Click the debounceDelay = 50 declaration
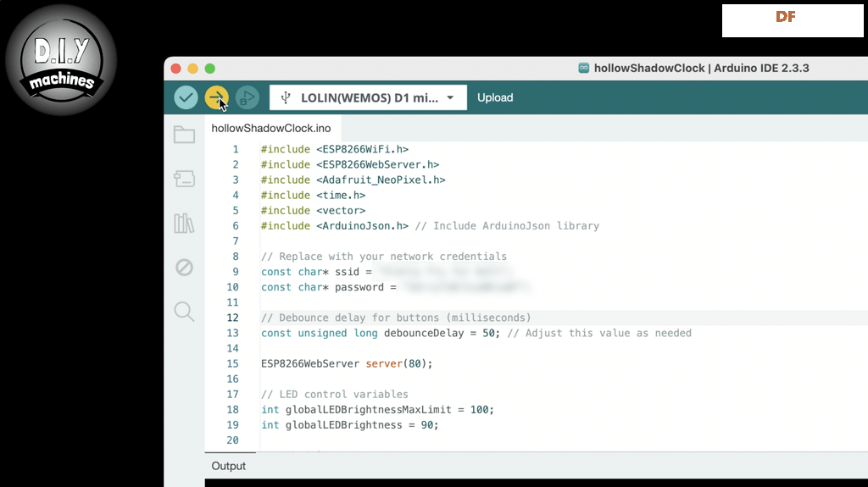Viewport: 868px width, 487px height. click(x=381, y=333)
